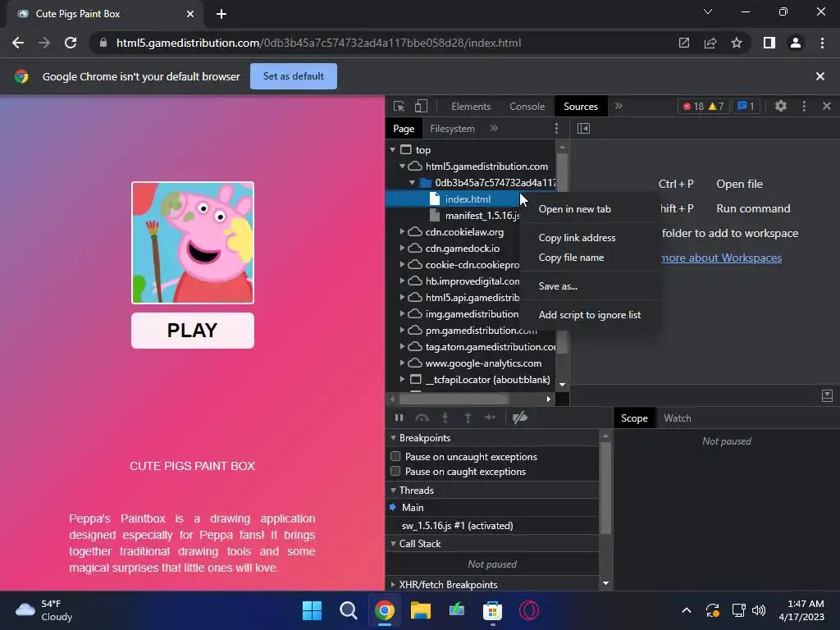The height and width of the screenshot is (630, 840).
Task: Open DevTools customize three-dot menu
Action: [x=804, y=106]
